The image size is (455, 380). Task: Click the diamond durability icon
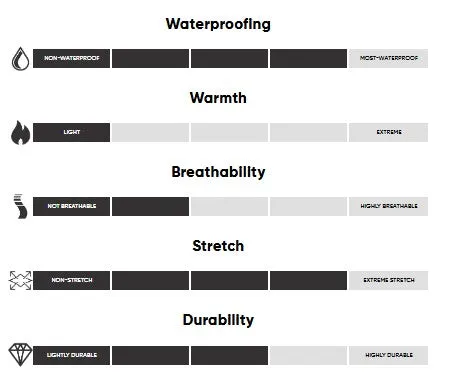tap(20, 354)
